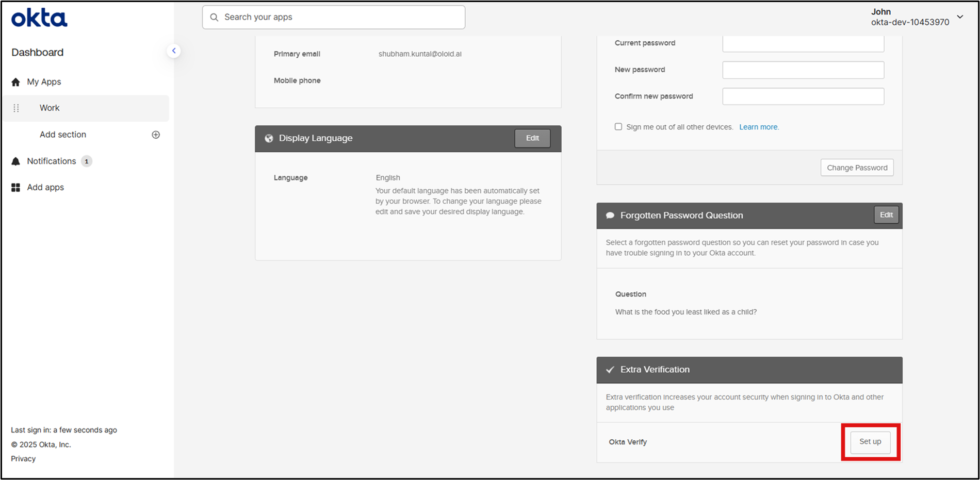Viewport: 980px width, 480px height.
Task: Open the Learn more link
Action: click(x=759, y=127)
